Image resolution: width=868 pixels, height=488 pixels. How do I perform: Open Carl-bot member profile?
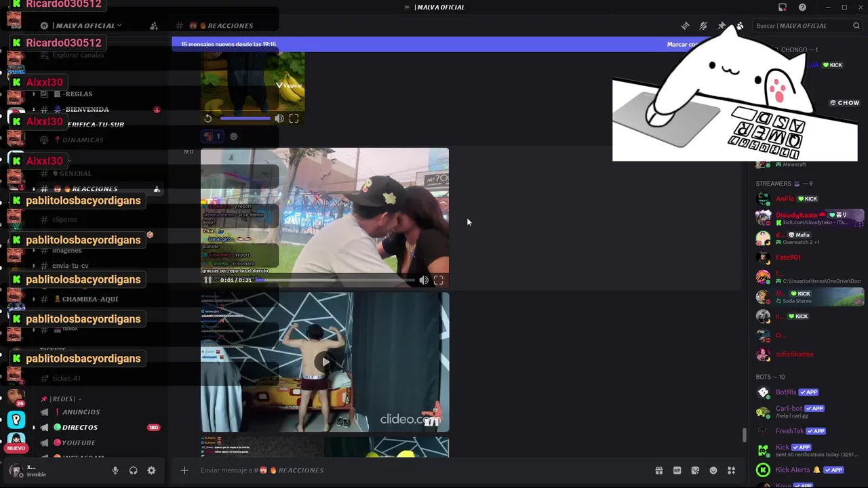point(808,411)
